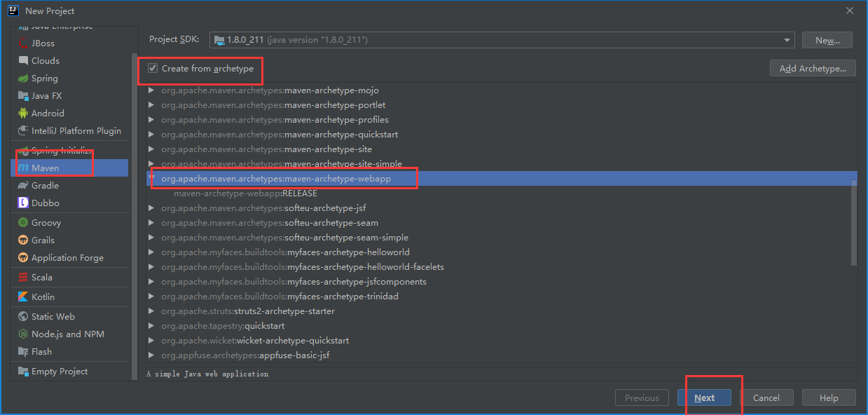Screen dimensions: 868x415
Task: Select the Groovy icon
Action: pyautogui.click(x=24, y=223)
